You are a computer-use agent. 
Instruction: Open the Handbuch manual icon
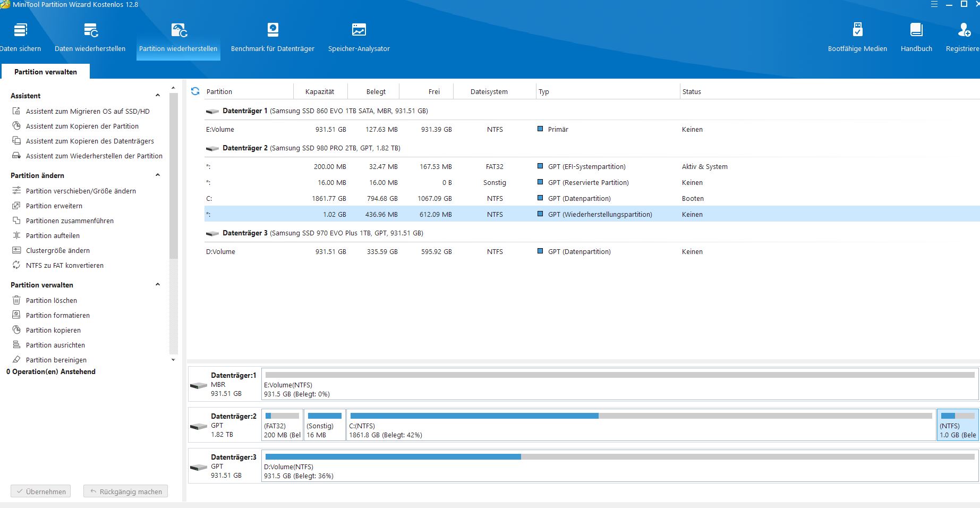(x=916, y=30)
